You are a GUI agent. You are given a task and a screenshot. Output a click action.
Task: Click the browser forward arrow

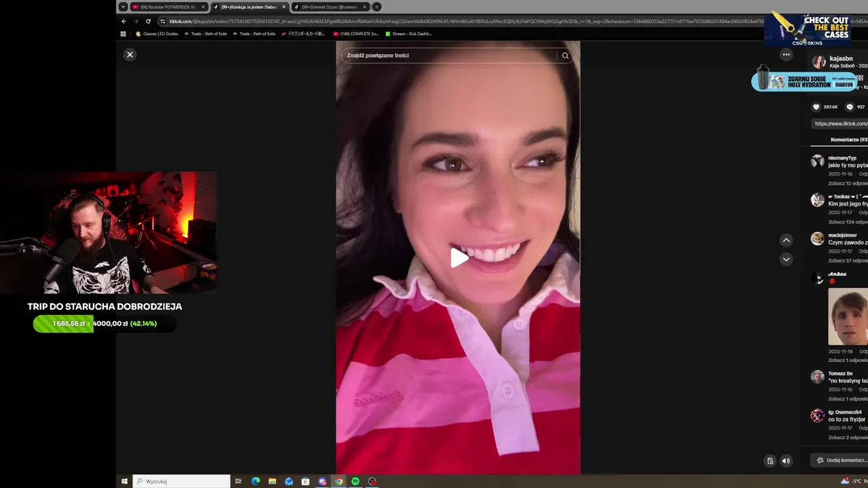[136, 21]
